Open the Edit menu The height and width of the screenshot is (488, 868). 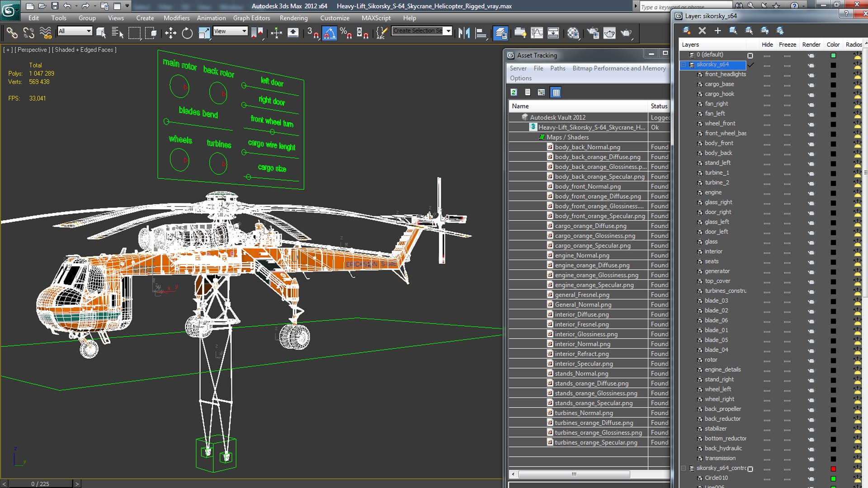(33, 18)
